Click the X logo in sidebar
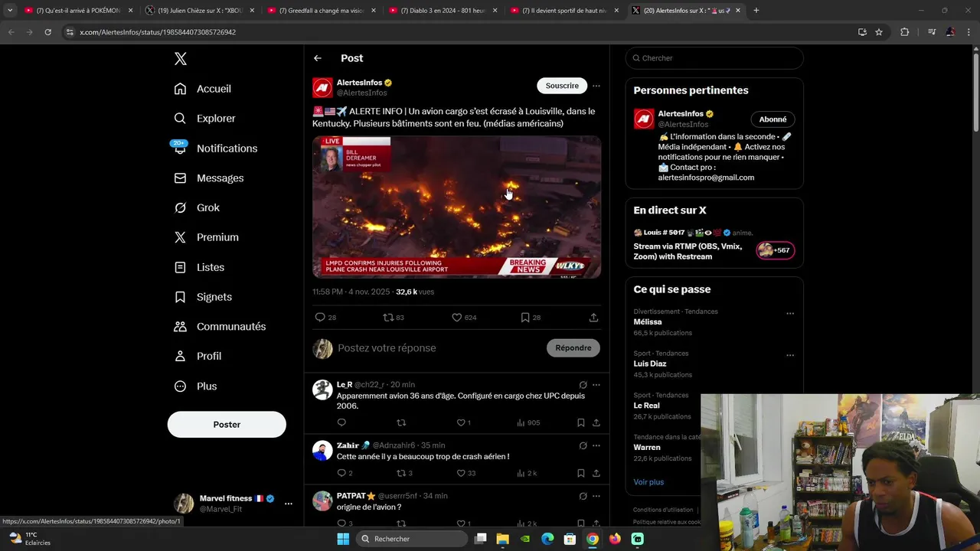 pyautogui.click(x=180, y=59)
